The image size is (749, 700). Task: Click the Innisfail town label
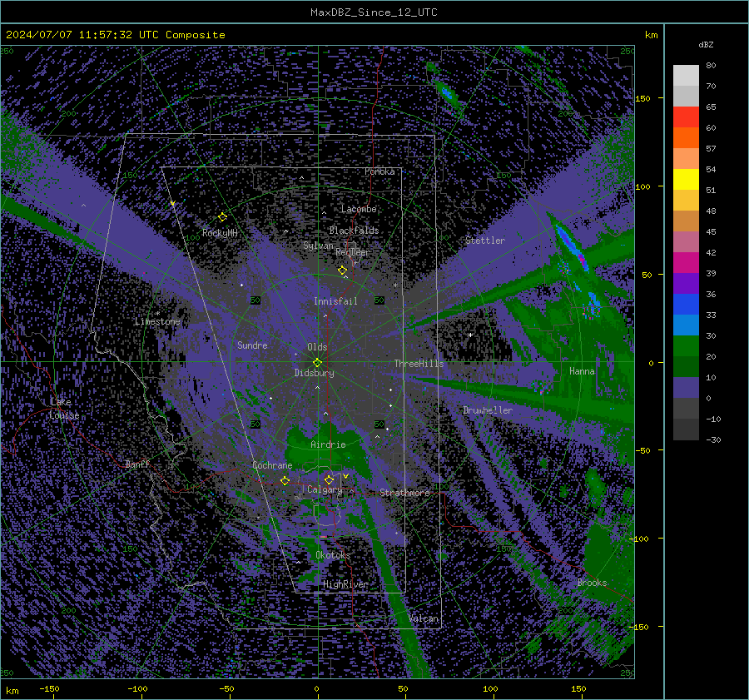[335, 301]
